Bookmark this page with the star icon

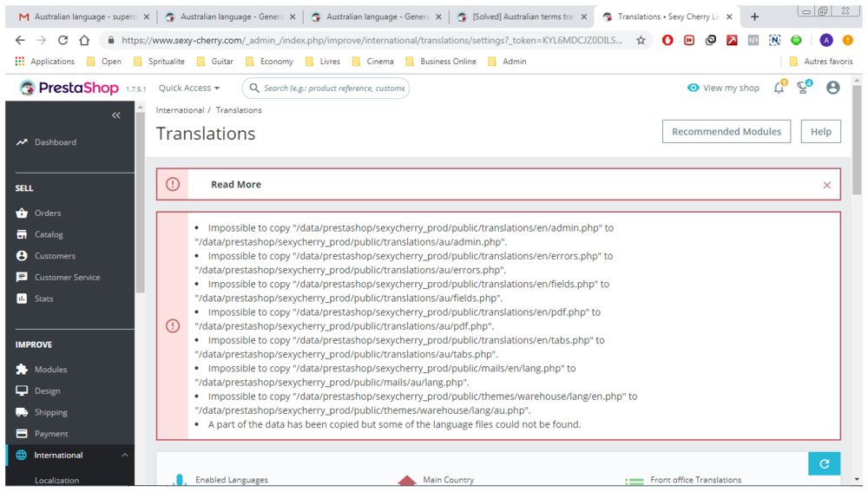point(641,40)
